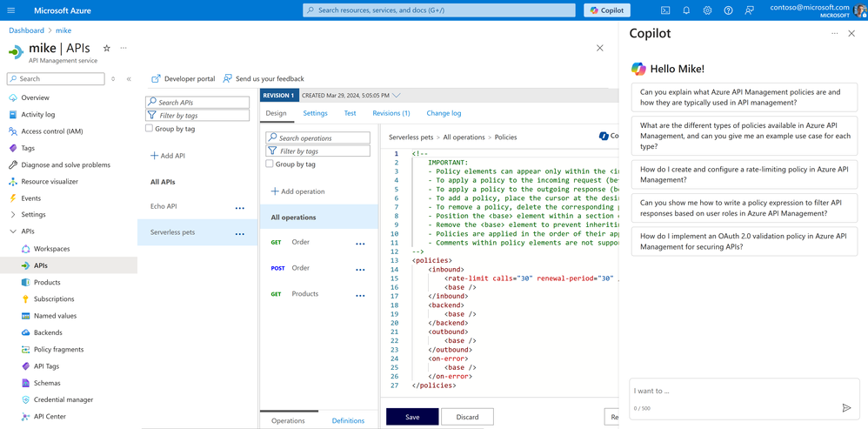Click the Search APIs field
Viewport: 868px width, 429px height.
pyautogui.click(x=197, y=103)
